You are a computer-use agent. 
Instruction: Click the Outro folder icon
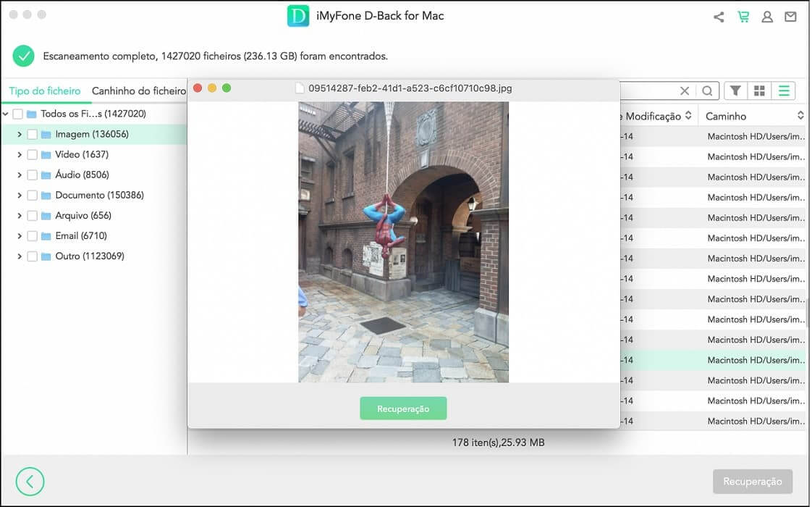46,256
